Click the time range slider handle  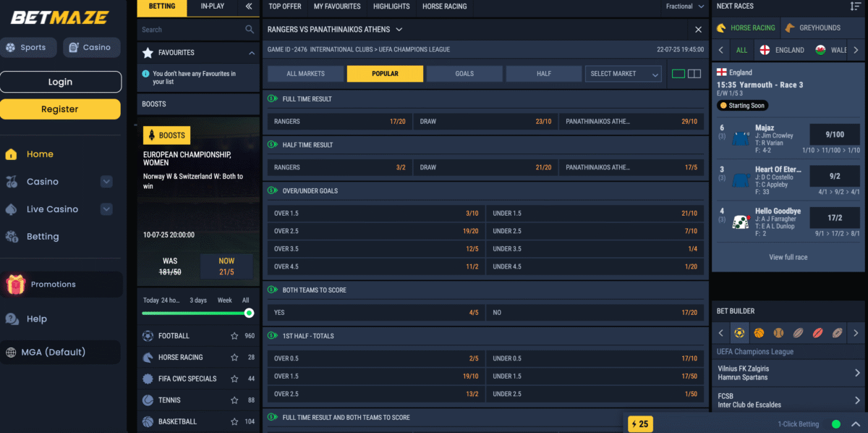249,314
